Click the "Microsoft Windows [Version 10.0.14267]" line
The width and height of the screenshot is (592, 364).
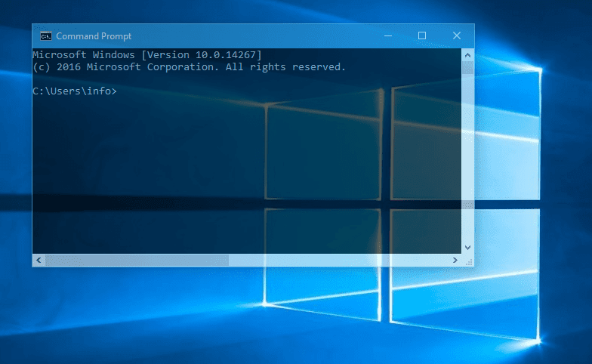click(146, 54)
